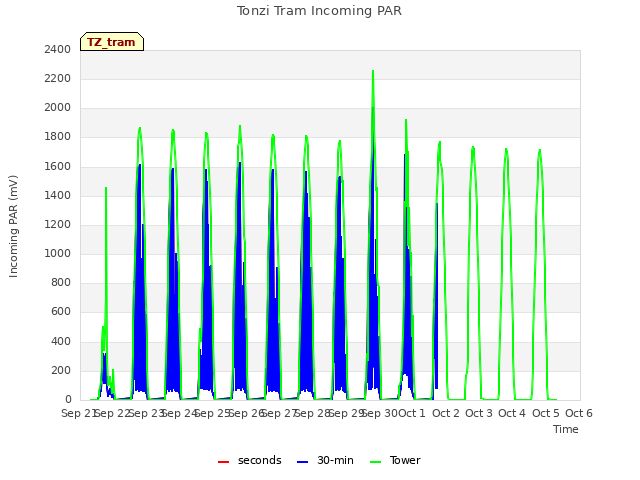Select the green 'Tower' legend swatch
Image resolution: width=640 pixels, height=480 pixels.
tap(375, 462)
